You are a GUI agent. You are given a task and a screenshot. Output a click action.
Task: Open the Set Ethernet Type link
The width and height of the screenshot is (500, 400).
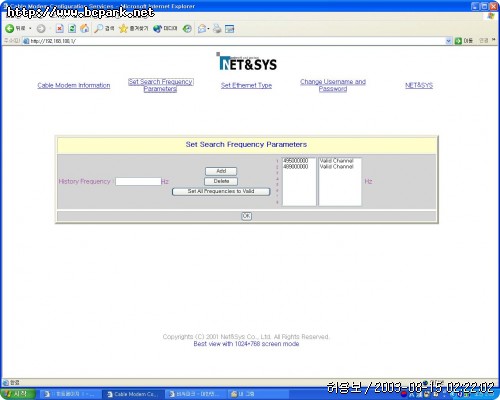pos(246,85)
